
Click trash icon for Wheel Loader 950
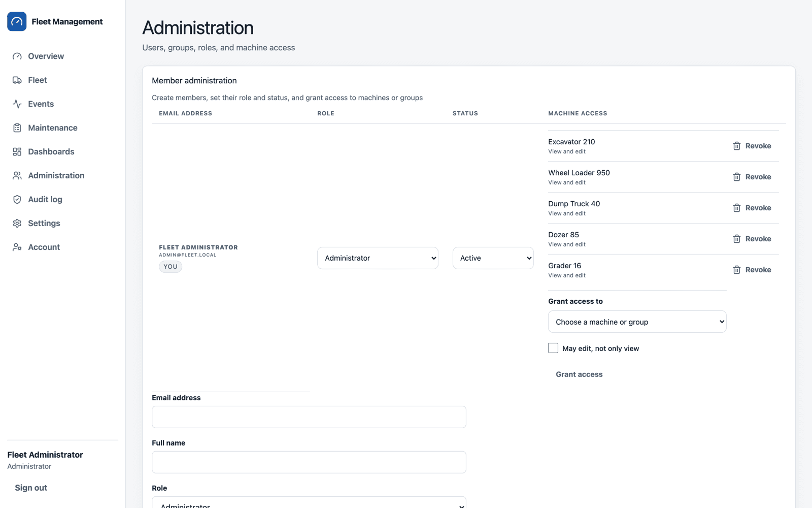pos(737,177)
